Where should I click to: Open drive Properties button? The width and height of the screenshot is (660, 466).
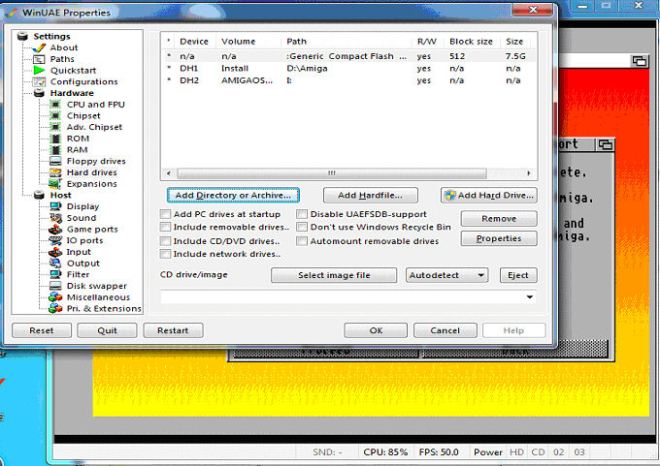click(499, 239)
